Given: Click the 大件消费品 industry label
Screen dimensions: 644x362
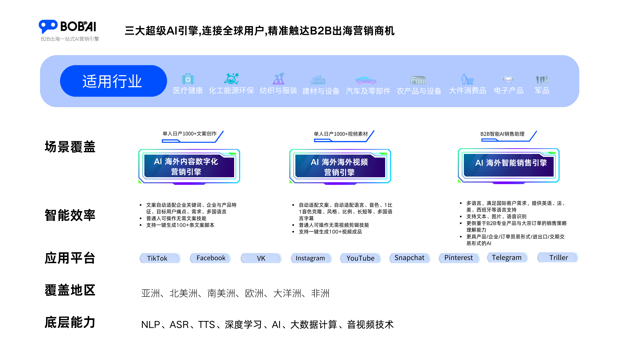Looking at the screenshot, I should (467, 91).
